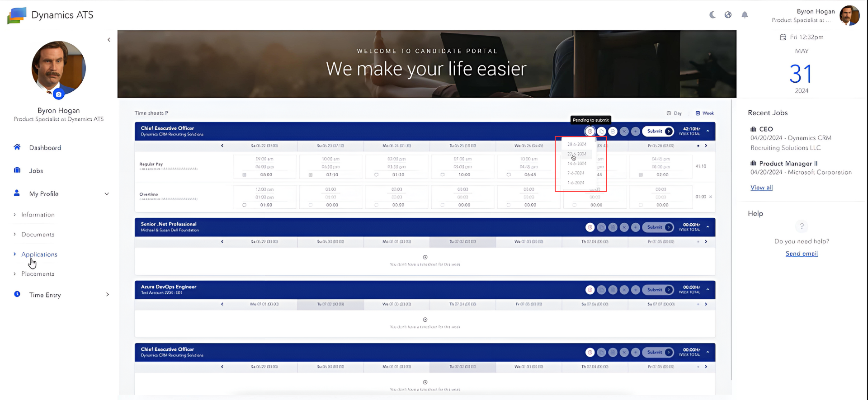The width and height of the screenshot is (868, 400).
Task: Go to next week in Azure DevOps Engineer timesheet
Action: tap(706, 304)
